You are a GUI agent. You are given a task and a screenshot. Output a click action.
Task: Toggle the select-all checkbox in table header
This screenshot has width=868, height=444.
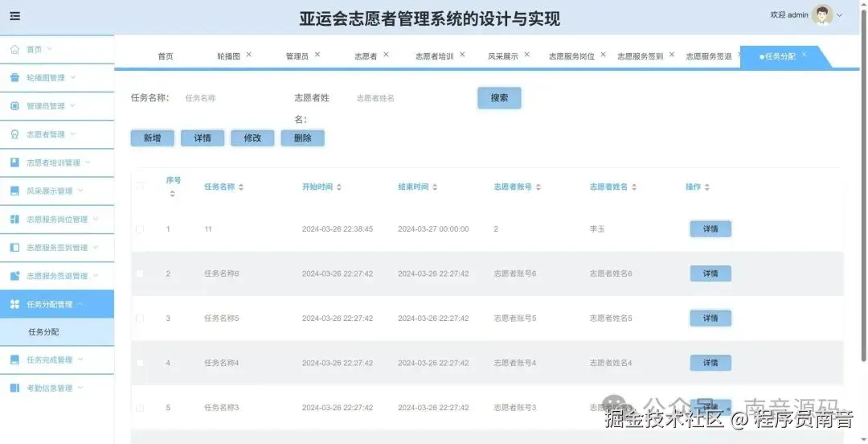[140, 187]
